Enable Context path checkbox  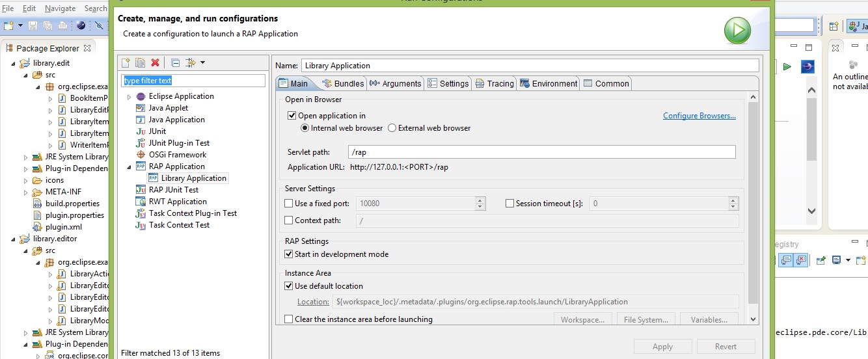(289, 220)
